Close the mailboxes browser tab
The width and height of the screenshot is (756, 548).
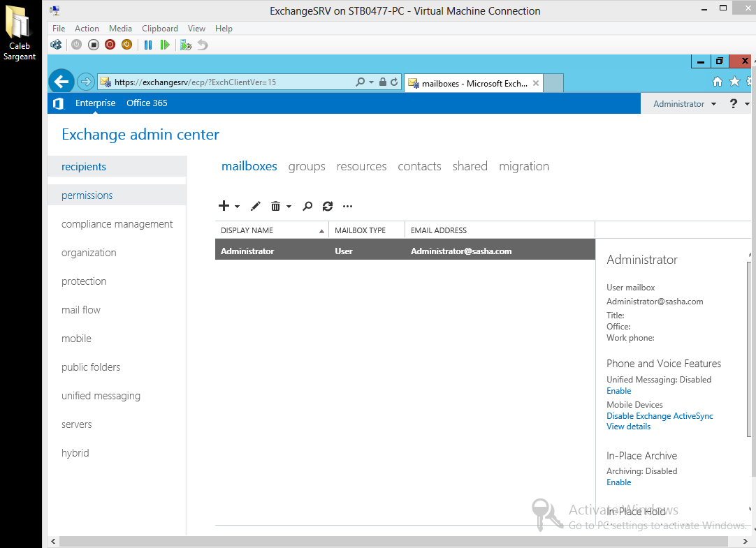[x=536, y=83]
